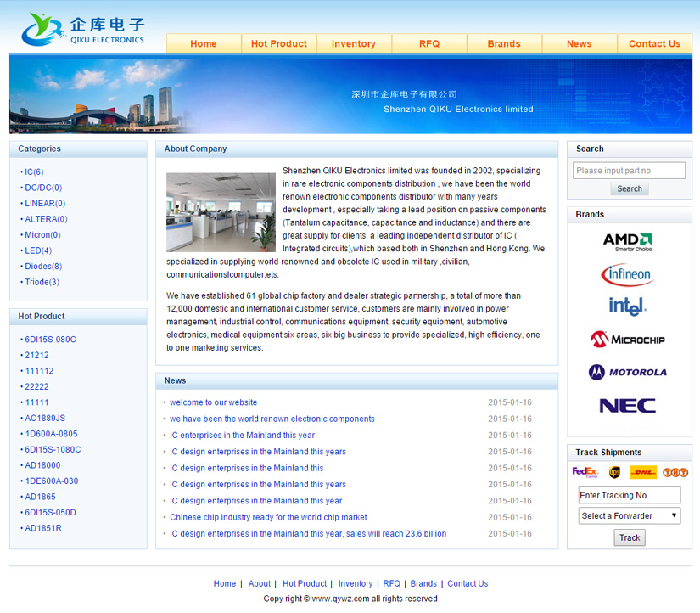Open the Infineon brand logo
700x613 pixels.
(x=627, y=274)
